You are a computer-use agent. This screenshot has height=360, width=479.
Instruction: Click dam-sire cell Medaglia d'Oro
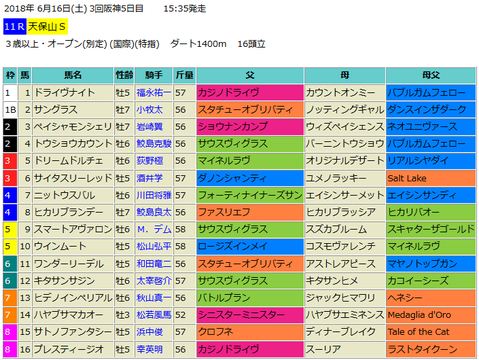(x=431, y=315)
